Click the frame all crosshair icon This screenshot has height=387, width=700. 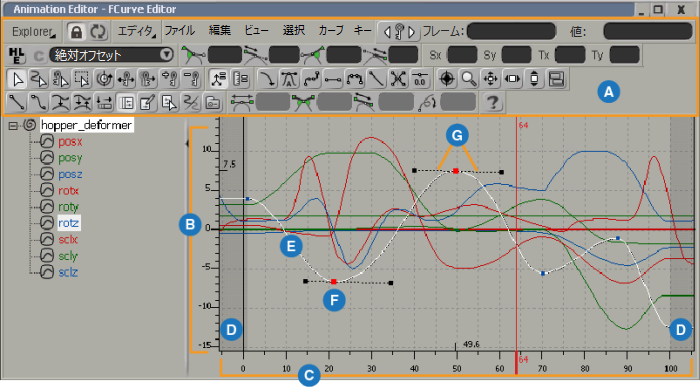coord(447,79)
